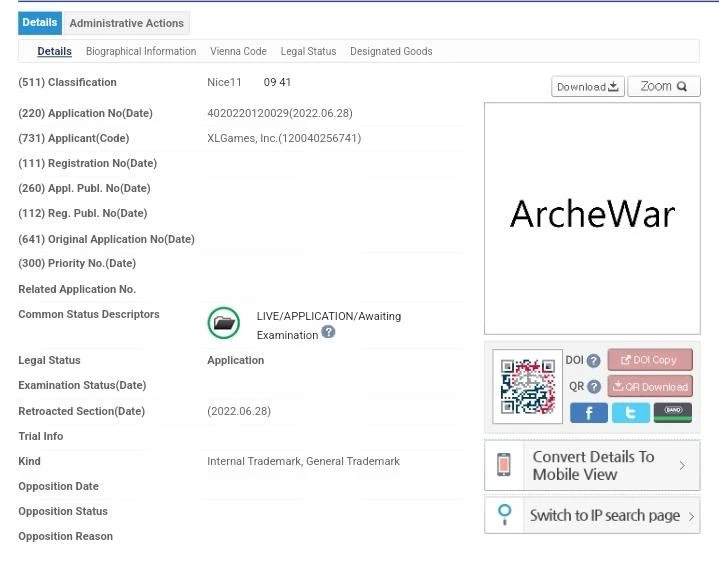
Task: Switch to Administrative Actions tab
Action: 127,23
